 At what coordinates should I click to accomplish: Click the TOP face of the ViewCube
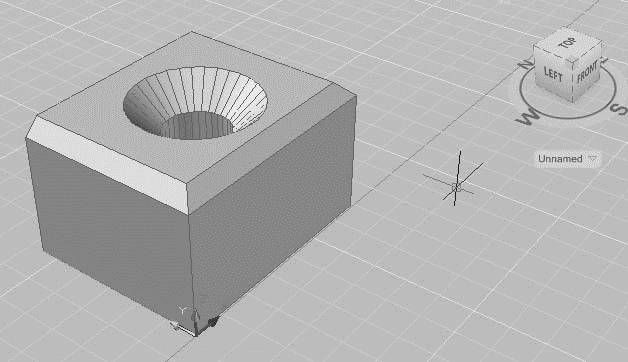tap(568, 43)
